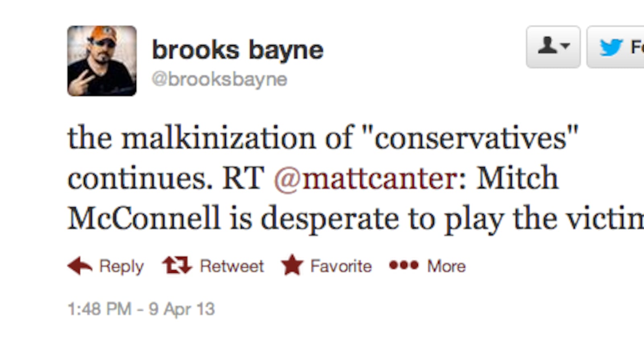Select the Reply menu option
The height and width of the screenshot is (362, 644).
(x=122, y=265)
